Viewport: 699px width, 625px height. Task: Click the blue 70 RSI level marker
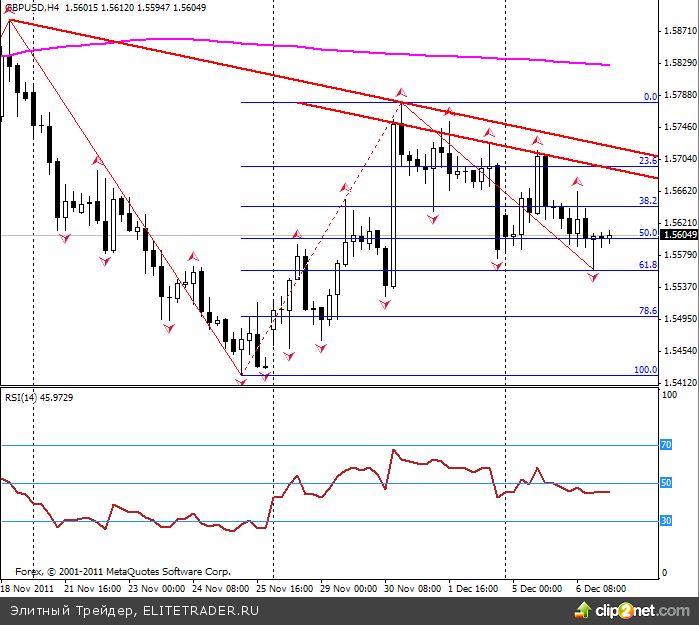[x=666, y=445]
